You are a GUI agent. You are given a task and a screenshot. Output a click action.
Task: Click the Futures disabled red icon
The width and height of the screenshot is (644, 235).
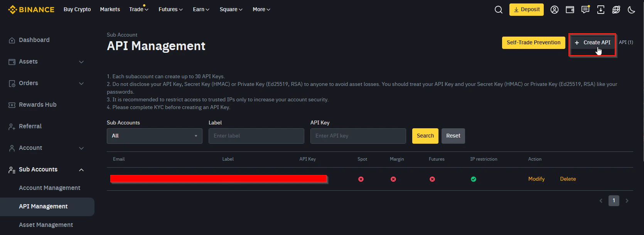[x=432, y=179]
